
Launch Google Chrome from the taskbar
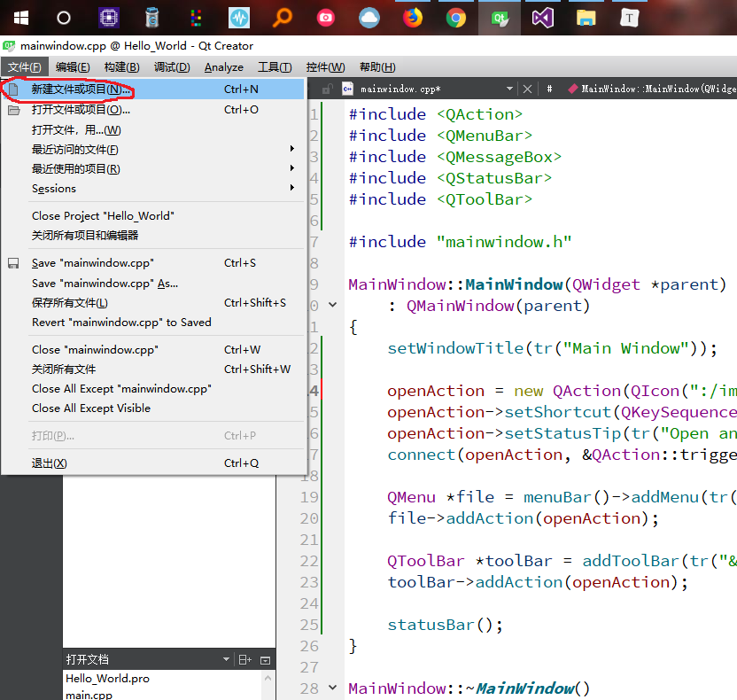point(455,18)
